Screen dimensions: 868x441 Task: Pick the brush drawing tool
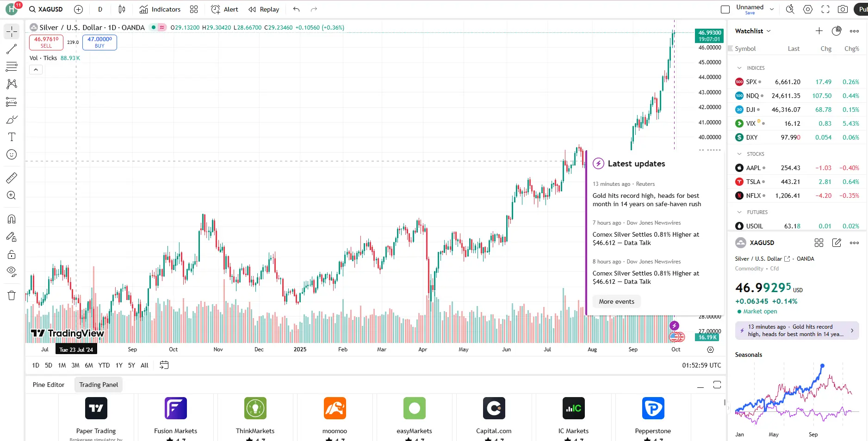pos(11,119)
